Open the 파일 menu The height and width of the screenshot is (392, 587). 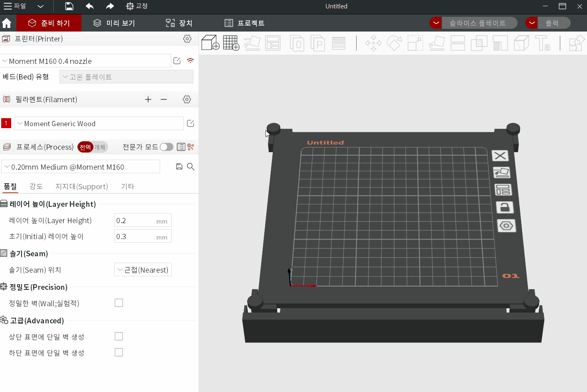tap(15, 6)
